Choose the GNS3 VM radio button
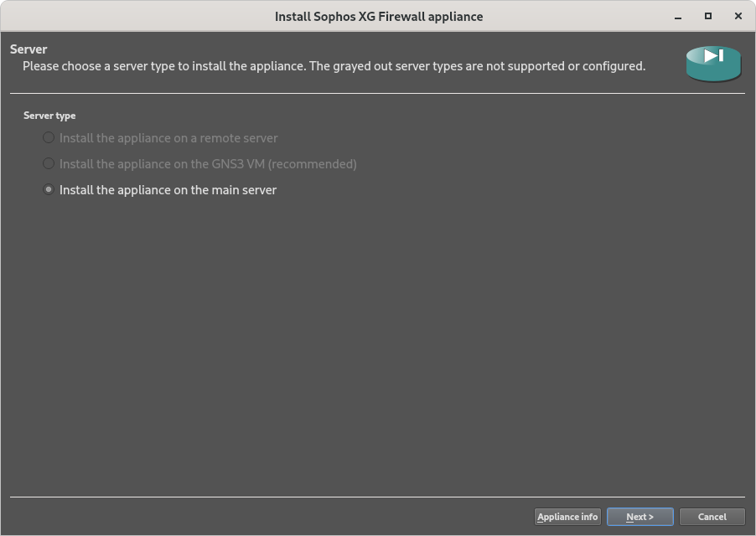Viewport: 756px width, 536px height. click(x=49, y=164)
